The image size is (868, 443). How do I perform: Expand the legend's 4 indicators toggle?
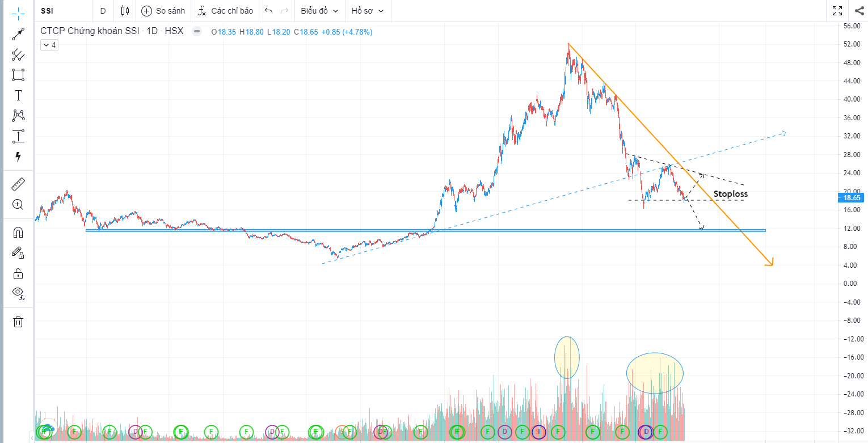tap(49, 45)
